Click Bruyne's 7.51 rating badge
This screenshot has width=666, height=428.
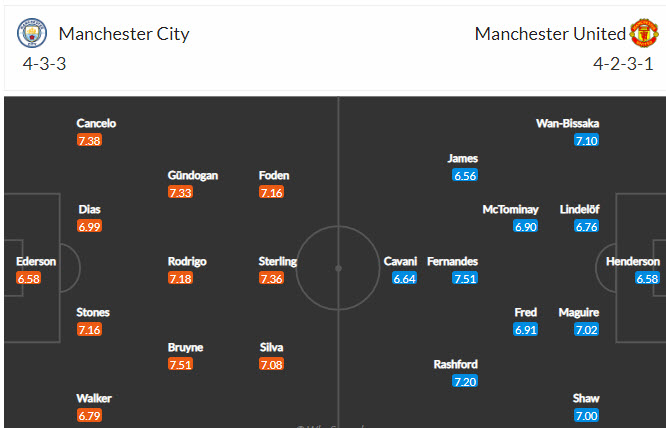[180, 365]
